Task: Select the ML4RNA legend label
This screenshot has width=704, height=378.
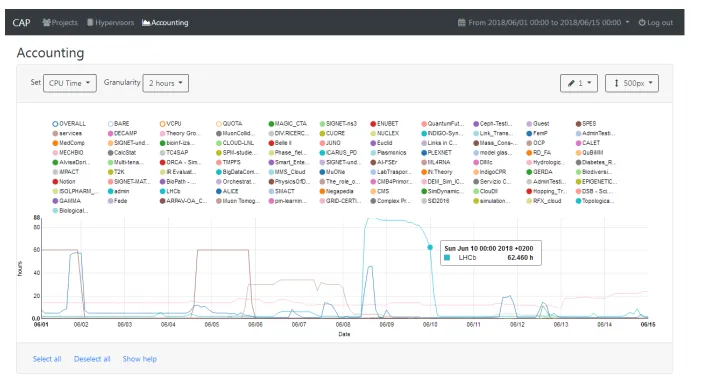Action: tap(439, 163)
